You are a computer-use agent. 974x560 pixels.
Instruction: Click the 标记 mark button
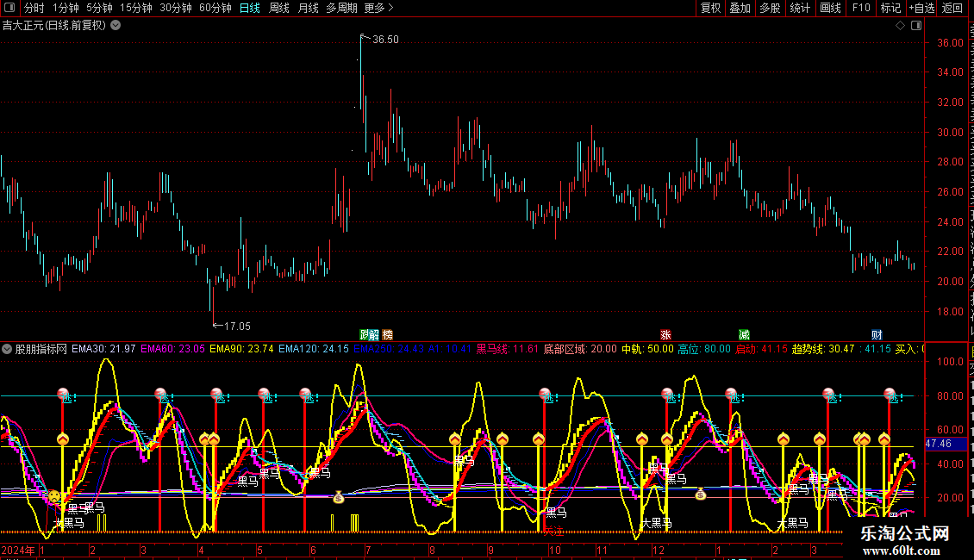click(890, 8)
